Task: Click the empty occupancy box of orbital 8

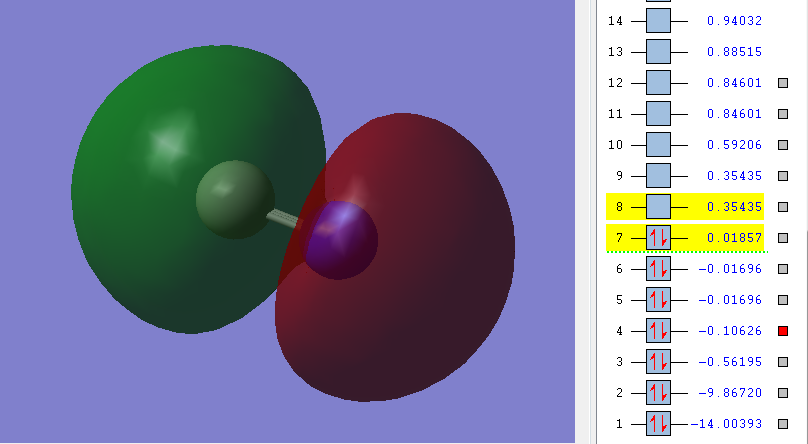Action: coord(659,207)
